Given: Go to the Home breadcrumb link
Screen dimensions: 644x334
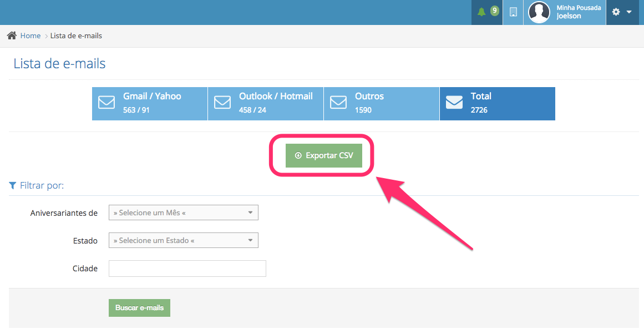Looking at the screenshot, I should [31, 36].
